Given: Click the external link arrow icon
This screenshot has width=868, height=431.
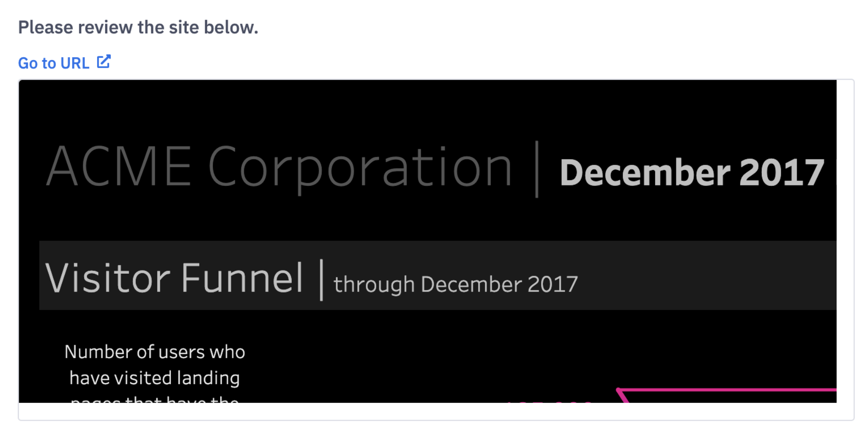Looking at the screenshot, I should click(x=104, y=62).
